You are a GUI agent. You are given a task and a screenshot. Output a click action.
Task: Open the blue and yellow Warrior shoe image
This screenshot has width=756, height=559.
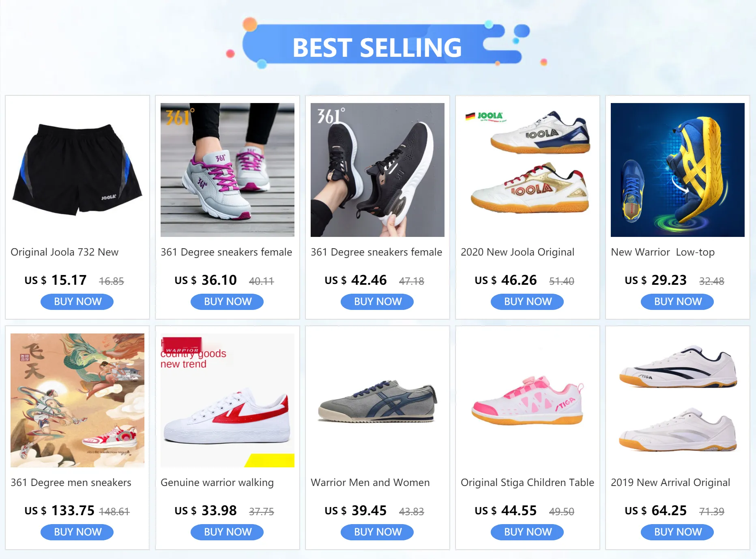678,170
